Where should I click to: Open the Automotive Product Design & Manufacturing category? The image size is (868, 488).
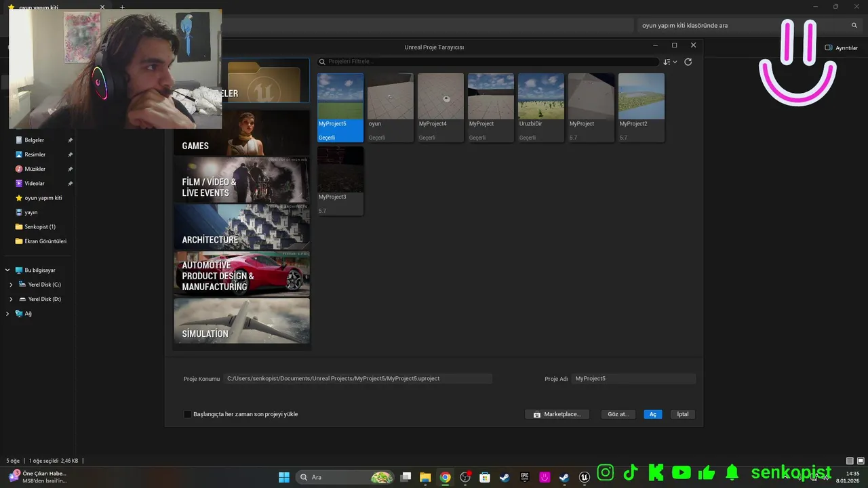coord(242,274)
